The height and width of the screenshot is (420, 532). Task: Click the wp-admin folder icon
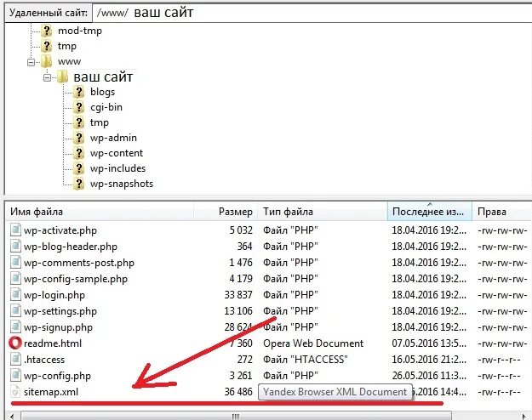click(x=78, y=138)
